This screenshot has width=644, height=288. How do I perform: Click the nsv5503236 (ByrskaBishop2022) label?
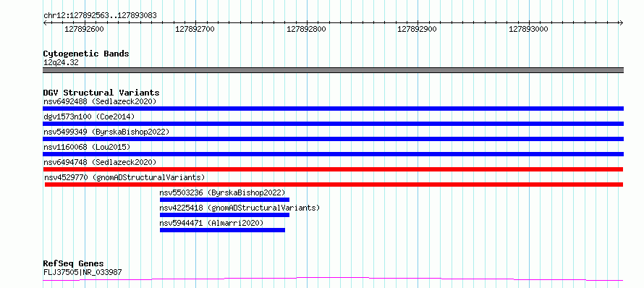click(222, 192)
